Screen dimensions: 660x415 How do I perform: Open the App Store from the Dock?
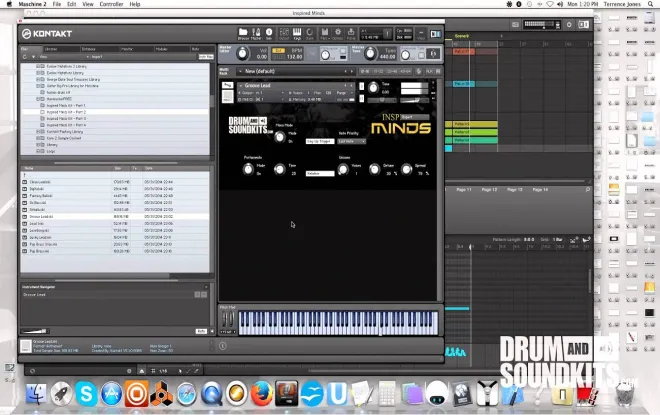click(x=112, y=394)
